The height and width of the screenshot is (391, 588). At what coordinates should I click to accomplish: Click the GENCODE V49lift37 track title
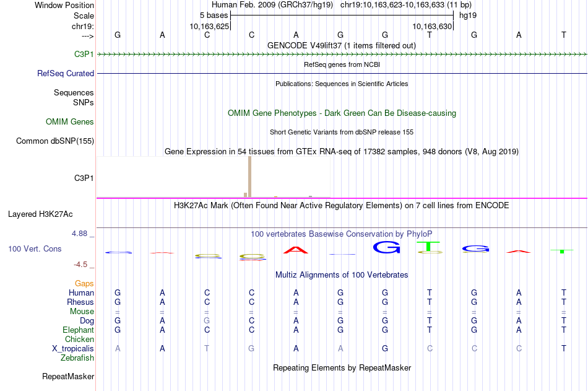tap(341, 45)
